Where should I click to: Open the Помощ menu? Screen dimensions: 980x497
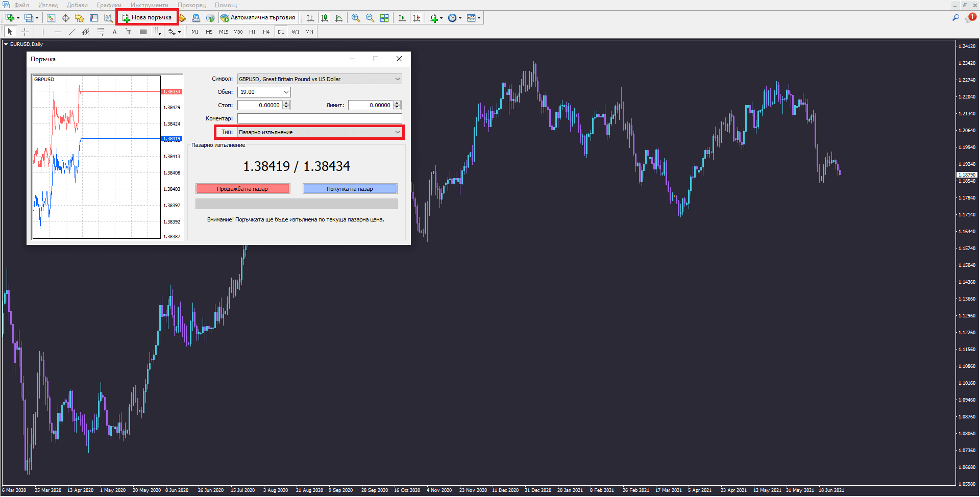point(226,5)
